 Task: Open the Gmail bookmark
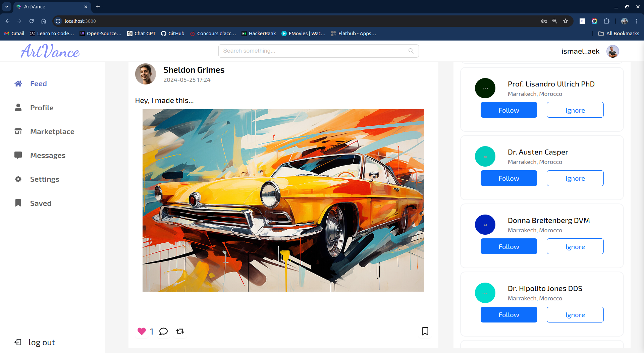[x=14, y=34]
